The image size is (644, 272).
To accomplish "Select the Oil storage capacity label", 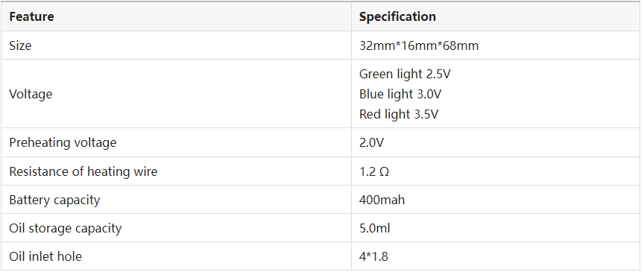I will (x=66, y=228).
